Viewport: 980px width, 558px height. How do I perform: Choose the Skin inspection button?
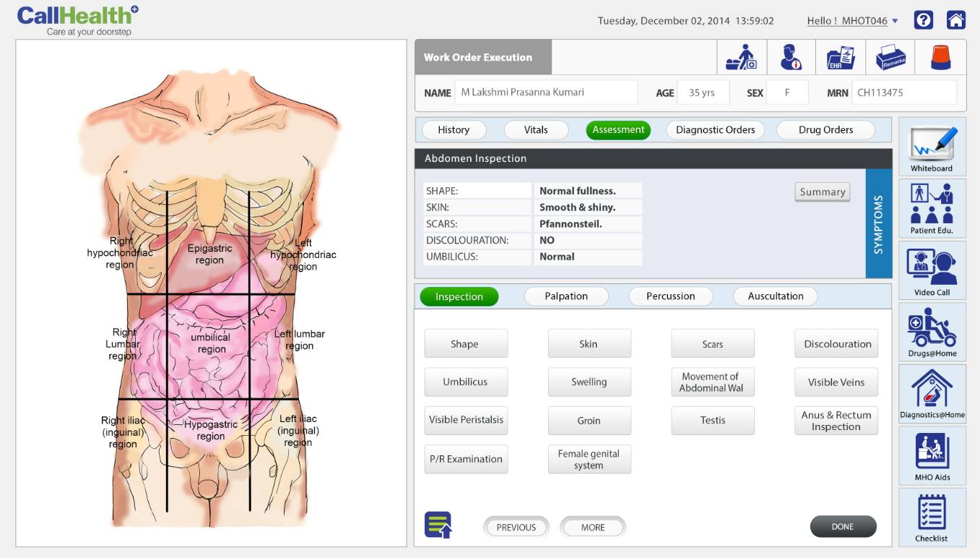[x=589, y=344]
